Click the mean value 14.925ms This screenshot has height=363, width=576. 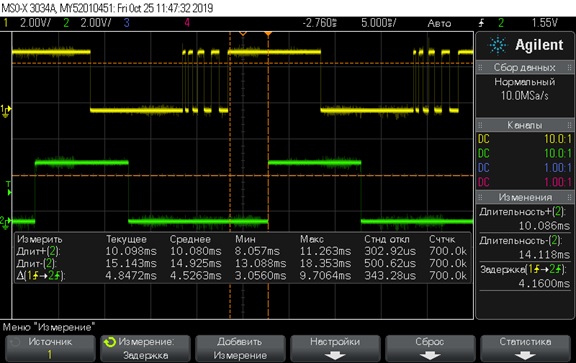(x=196, y=263)
